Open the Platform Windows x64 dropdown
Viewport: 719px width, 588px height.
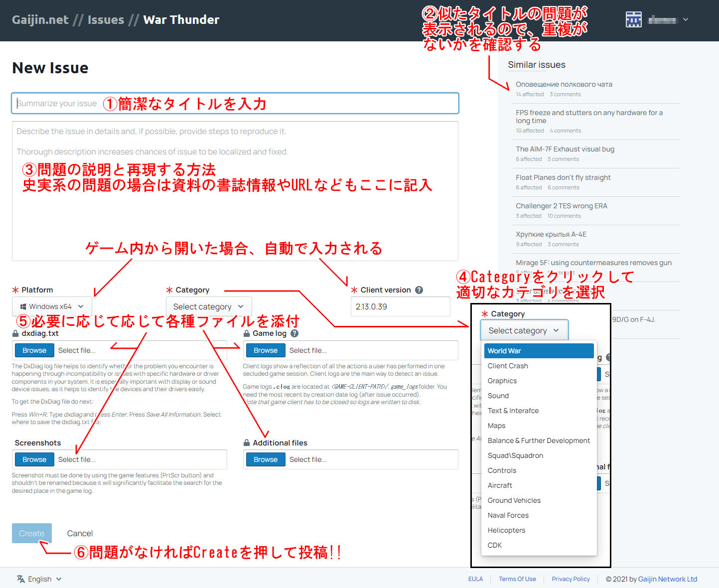pos(52,306)
